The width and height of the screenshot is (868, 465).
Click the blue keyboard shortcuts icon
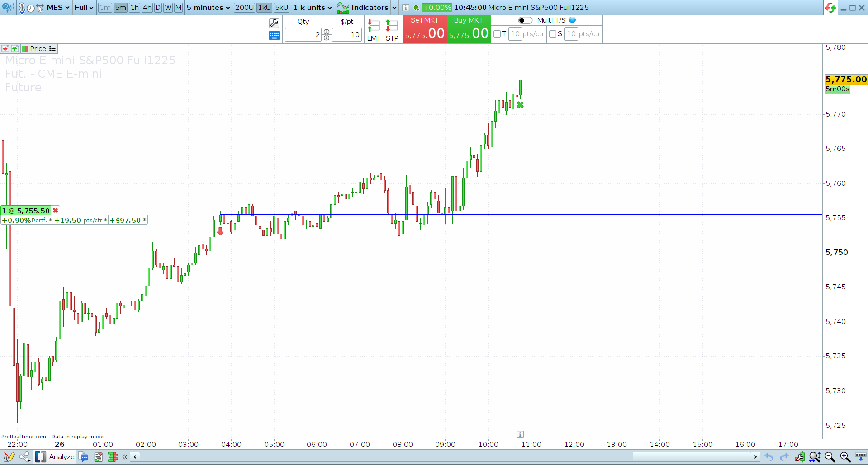click(274, 36)
